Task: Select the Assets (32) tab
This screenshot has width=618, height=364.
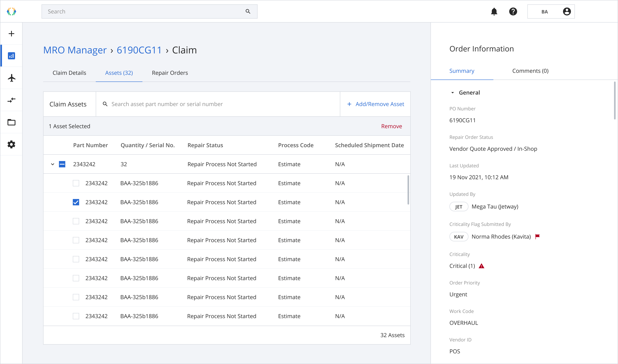Action: [x=119, y=73]
